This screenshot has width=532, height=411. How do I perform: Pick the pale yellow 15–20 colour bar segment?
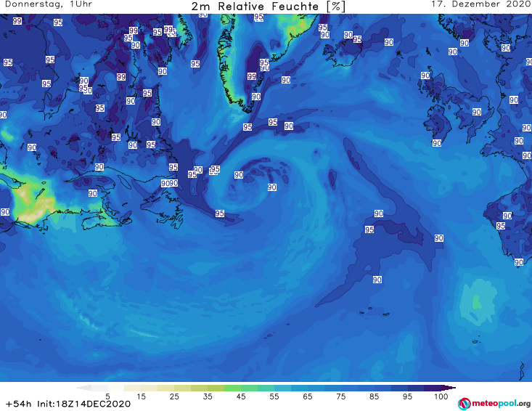point(150,388)
